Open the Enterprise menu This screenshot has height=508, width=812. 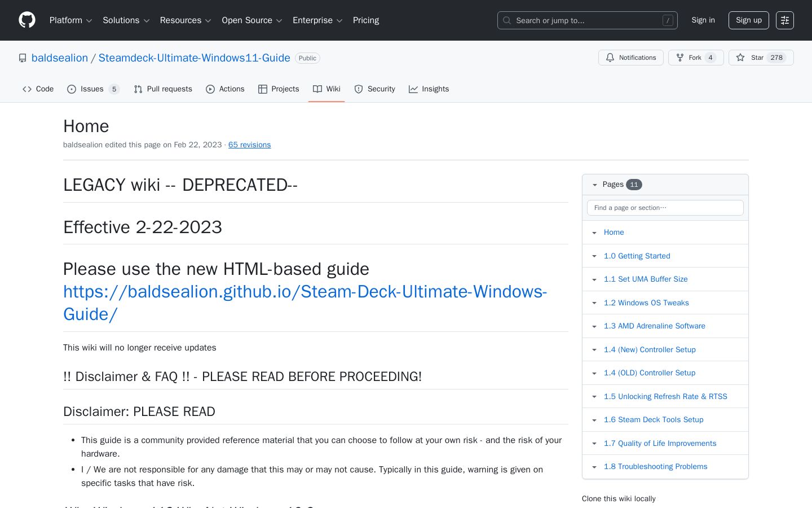click(317, 20)
